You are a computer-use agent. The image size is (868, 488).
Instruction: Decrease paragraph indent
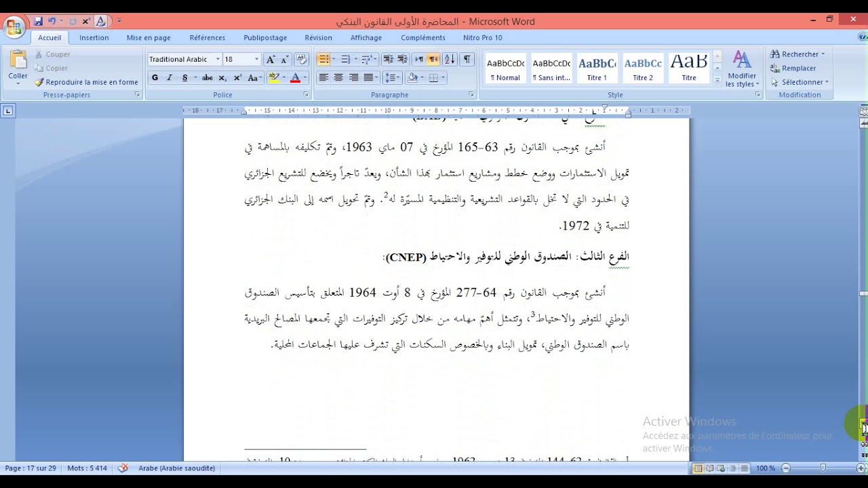(388, 60)
